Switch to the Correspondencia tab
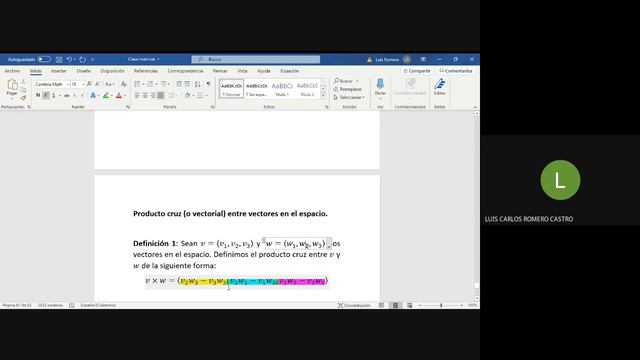The image size is (640, 360). click(x=185, y=71)
